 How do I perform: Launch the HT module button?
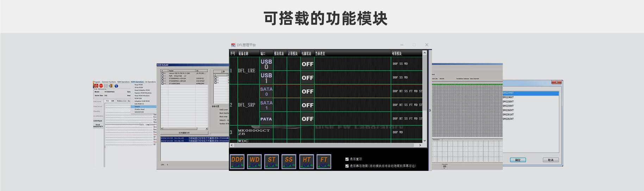click(x=306, y=162)
